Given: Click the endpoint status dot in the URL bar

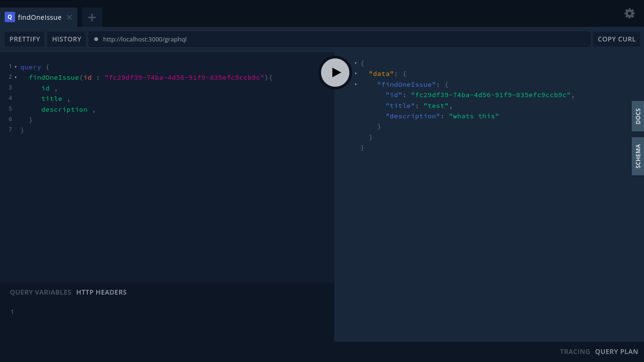Looking at the screenshot, I should click(96, 39).
